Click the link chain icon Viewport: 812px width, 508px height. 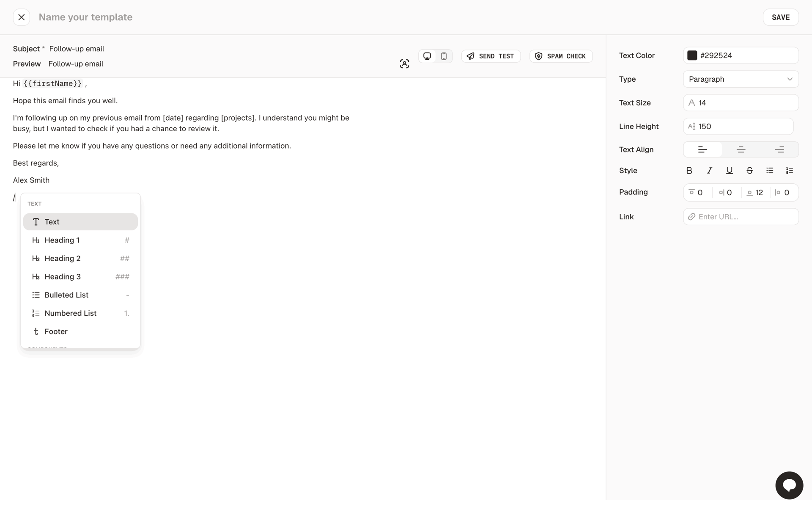691,217
